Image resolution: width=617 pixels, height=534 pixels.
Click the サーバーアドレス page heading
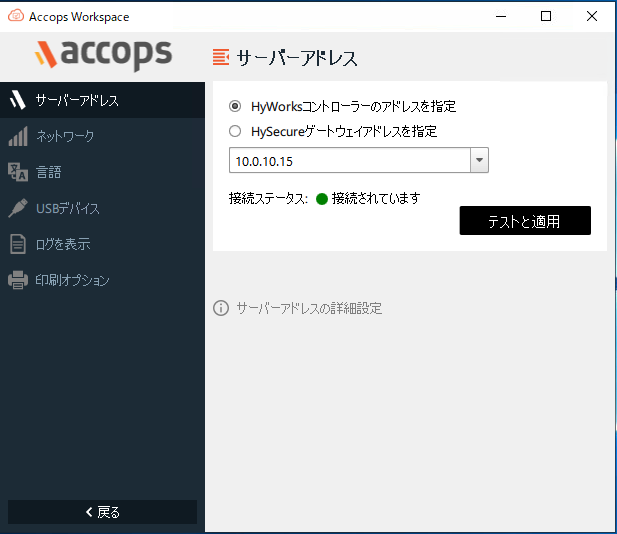[x=297, y=58]
